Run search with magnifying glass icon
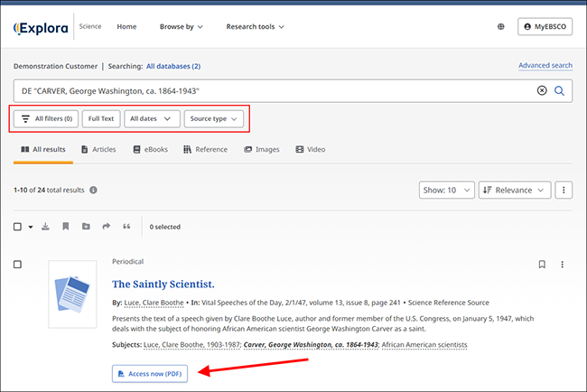The height and width of the screenshot is (392, 587). click(x=559, y=90)
